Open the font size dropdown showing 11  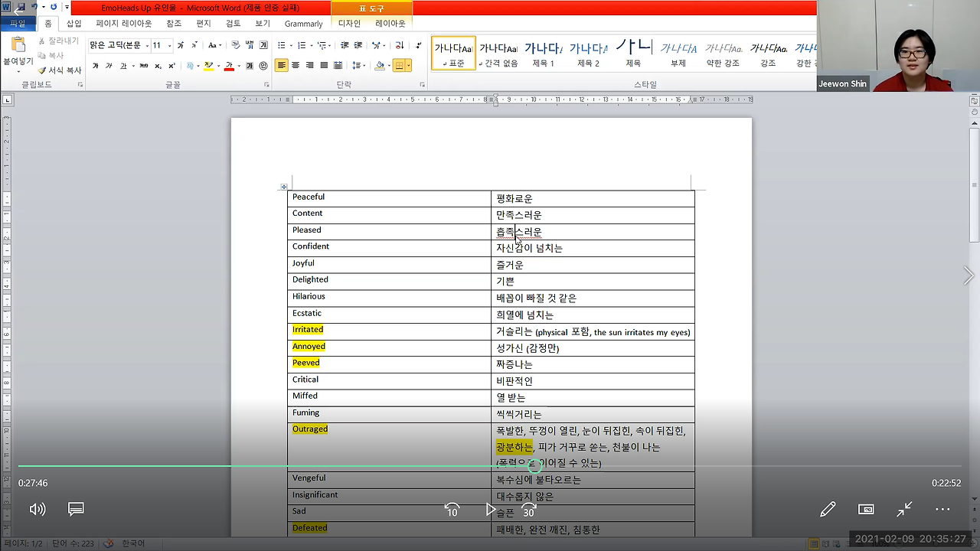(x=169, y=45)
